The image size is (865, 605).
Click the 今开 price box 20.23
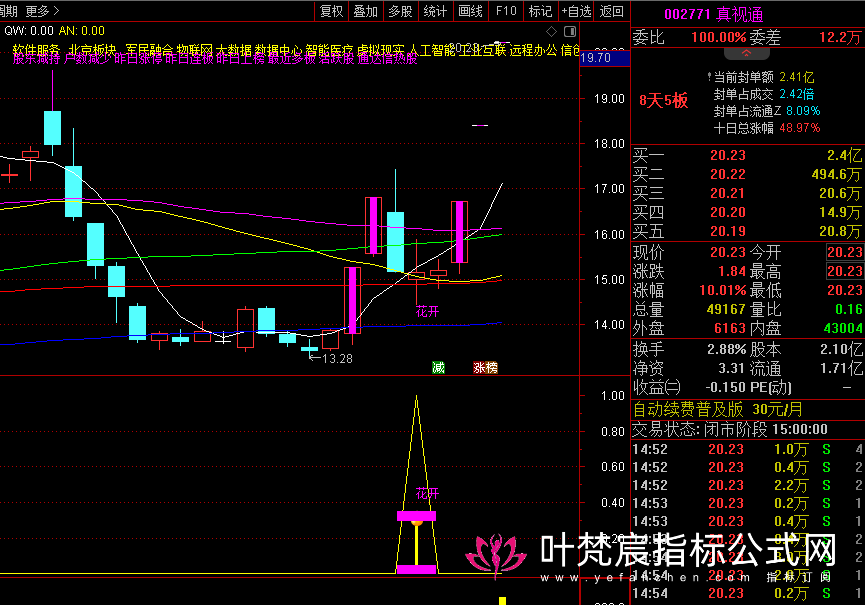tap(845, 253)
